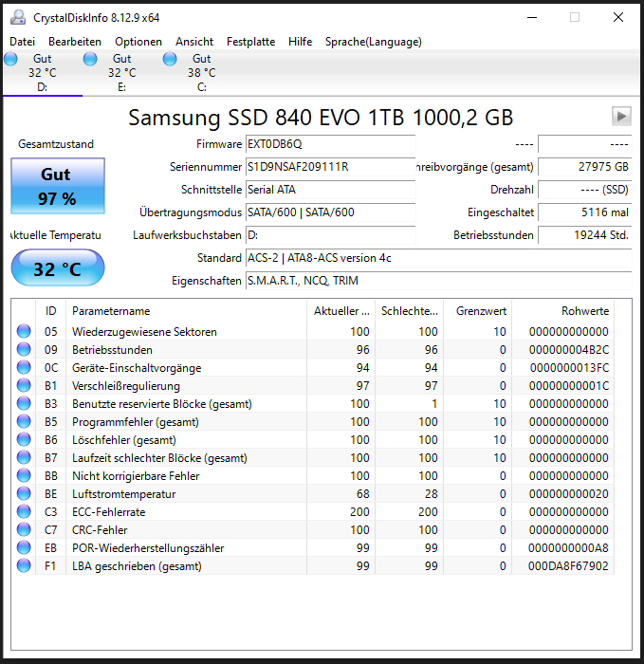The height and width of the screenshot is (664, 644).
Task: Click the Samsung SSD 840 EVO 1TB title
Action: [321, 118]
